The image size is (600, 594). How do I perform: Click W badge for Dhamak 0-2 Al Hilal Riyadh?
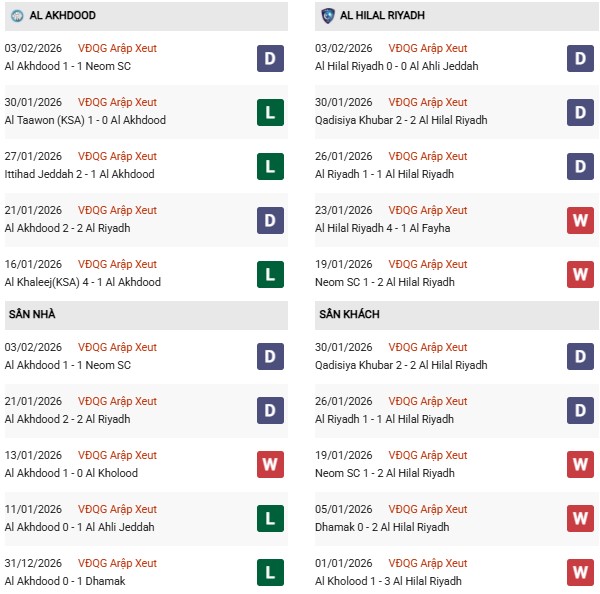[x=581, y=519]
